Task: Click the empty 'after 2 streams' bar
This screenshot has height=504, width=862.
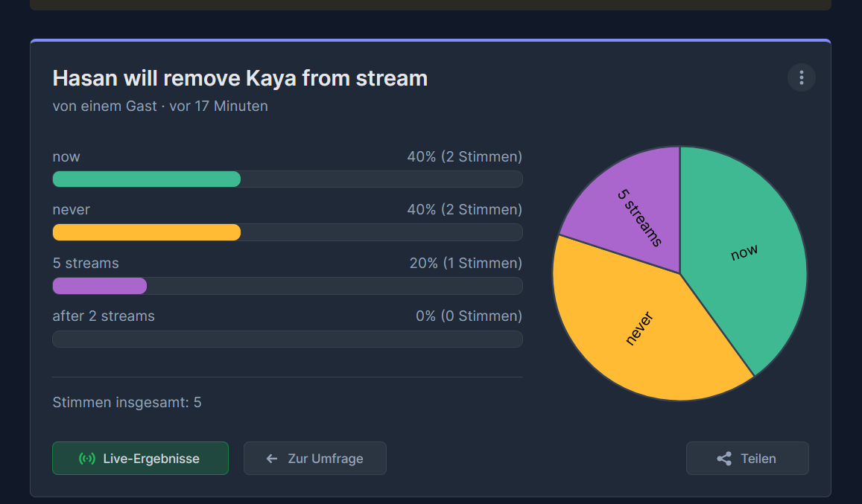Action: pyautogui.click(x=287, y=339)
